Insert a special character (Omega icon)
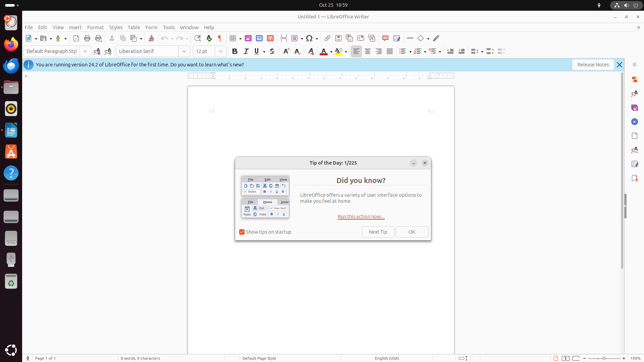 [x=309, y=38]
